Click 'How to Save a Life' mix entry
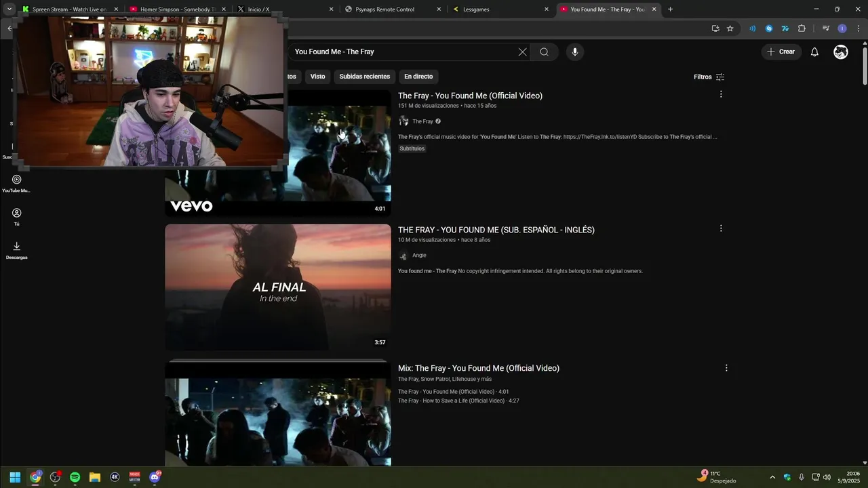Image resolution: width=868 pixels, height=488 pixels. point(458,401)
